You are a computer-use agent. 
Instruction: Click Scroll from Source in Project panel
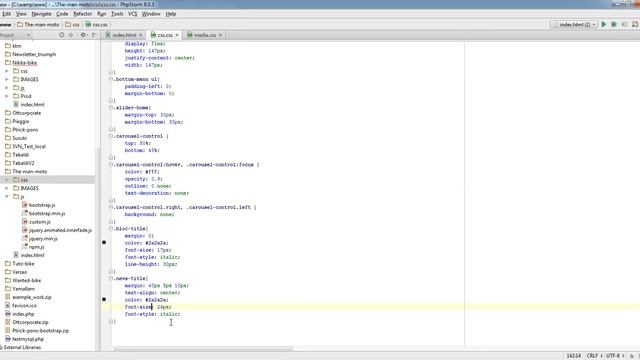tap(62, 35)
